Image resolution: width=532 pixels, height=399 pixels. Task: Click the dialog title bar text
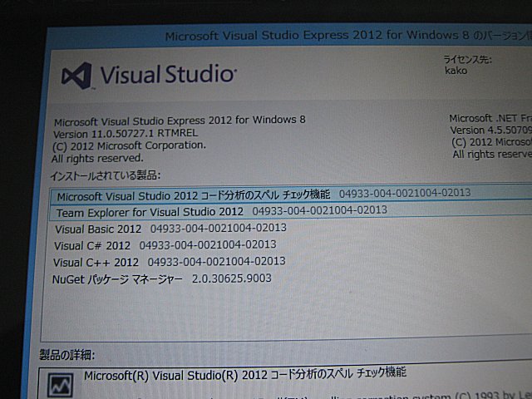click(x=348, y=35)
